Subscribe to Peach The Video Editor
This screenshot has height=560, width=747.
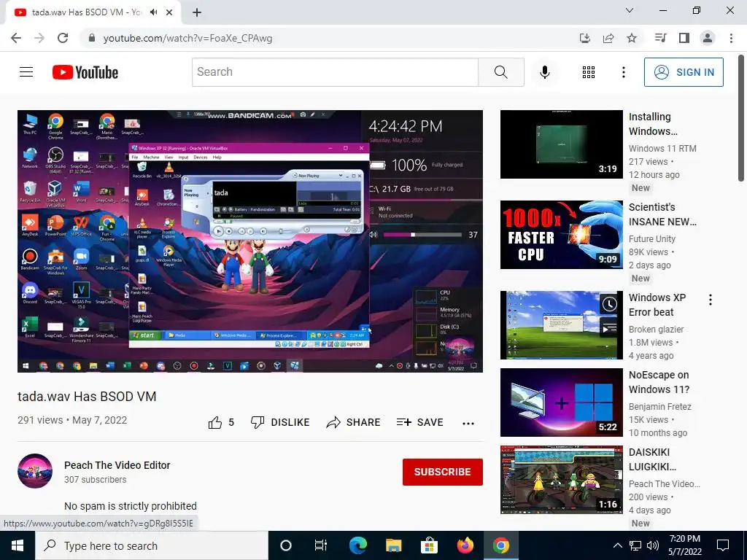click(443, 472)
